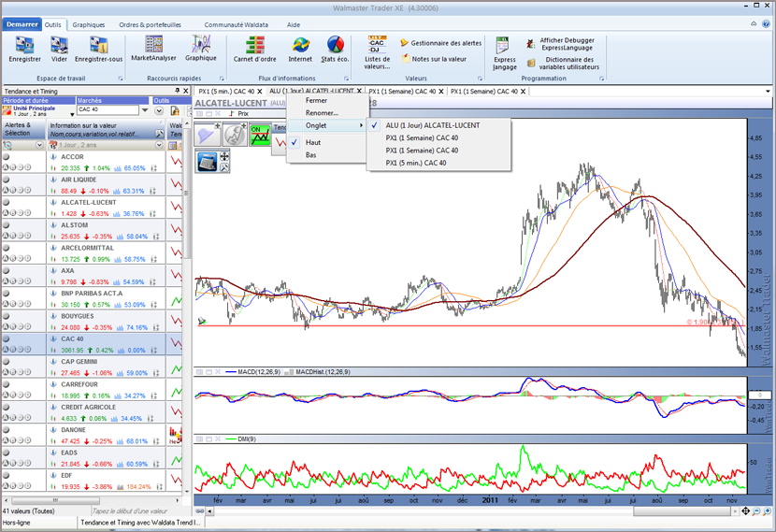Expand the Unité Principale period dropdown
The width and height of the screenshot is (776, 532).
pos(72,114)
